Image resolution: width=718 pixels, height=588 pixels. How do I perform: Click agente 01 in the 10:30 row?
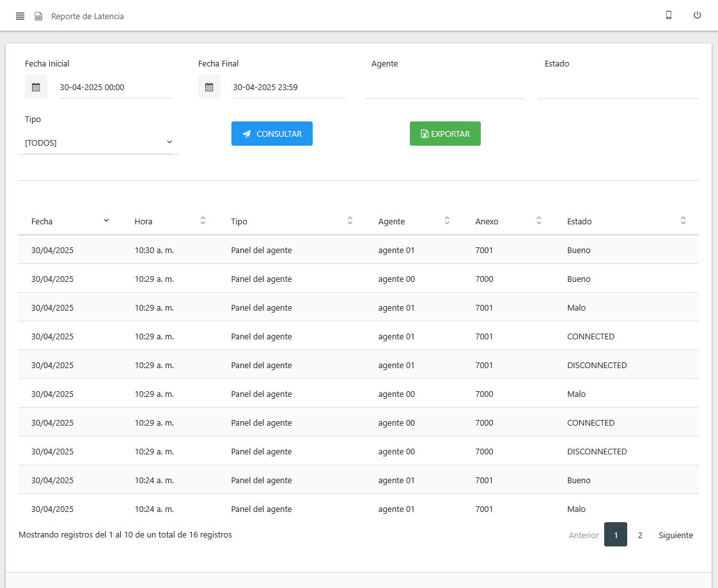(396, 251)
